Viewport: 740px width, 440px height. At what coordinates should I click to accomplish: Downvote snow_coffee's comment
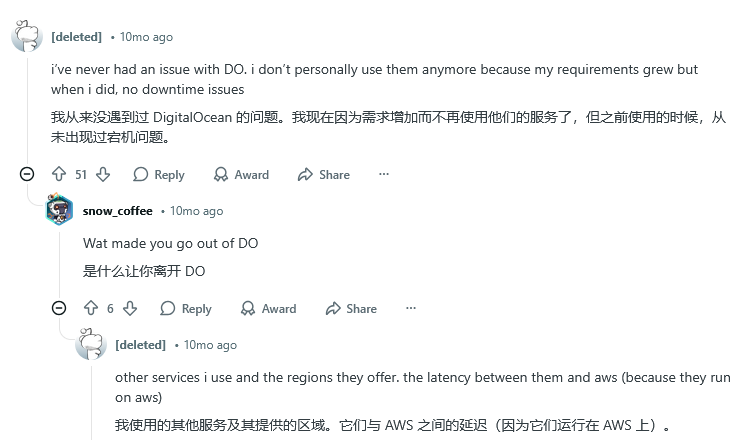[130, 309]
